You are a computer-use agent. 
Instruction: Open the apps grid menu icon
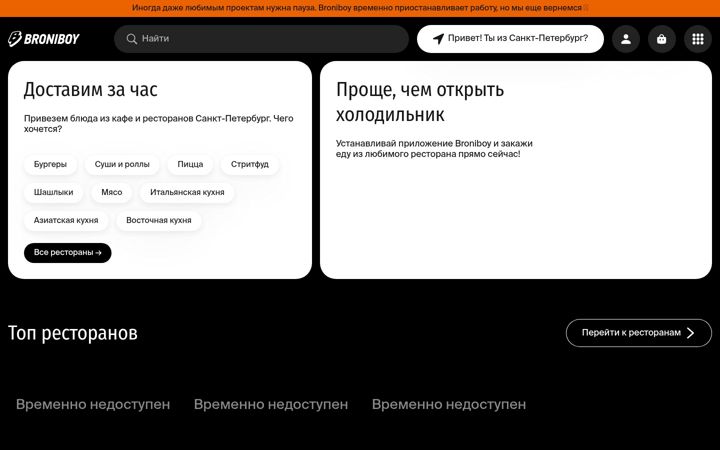698,39
